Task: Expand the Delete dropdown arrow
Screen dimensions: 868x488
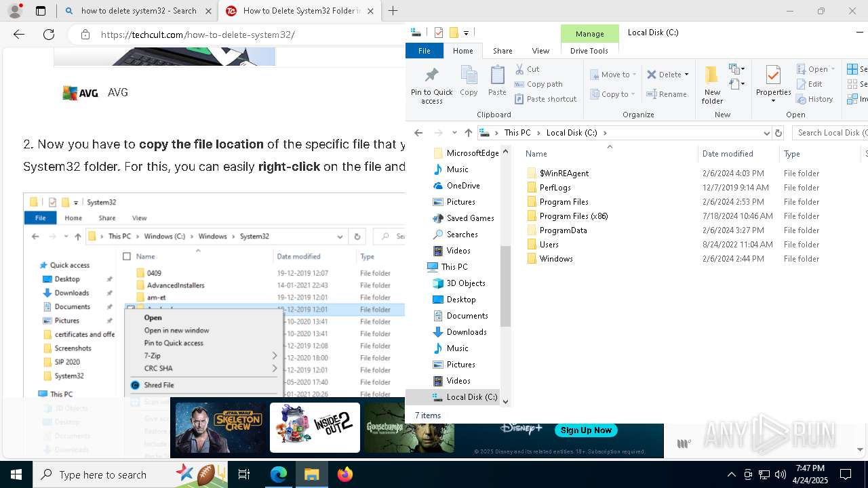Action: tap(686, 75)
